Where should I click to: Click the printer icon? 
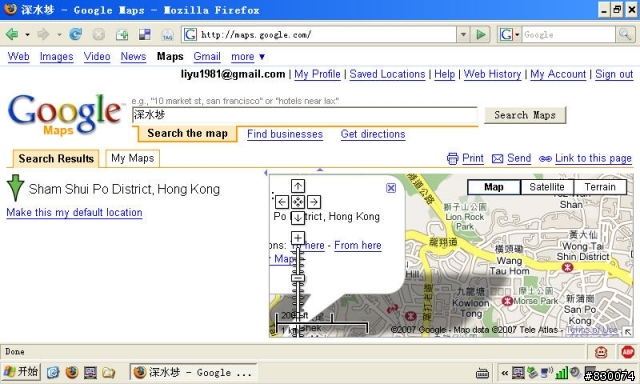point(453,159)
